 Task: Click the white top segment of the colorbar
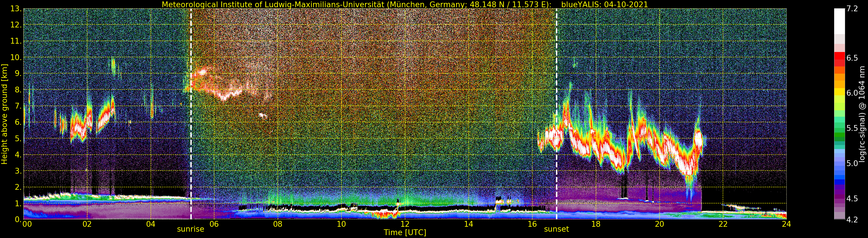[x=839, y=21]
